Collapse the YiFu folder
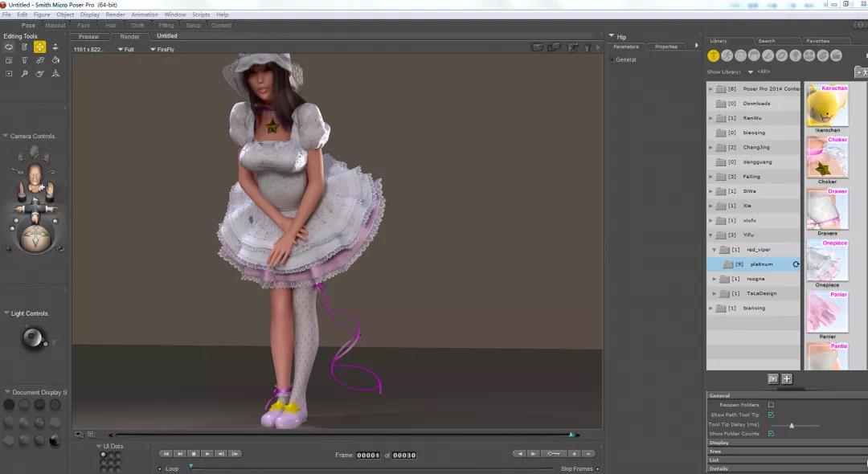Image resolution: width=868 pixels, height=474 pixels. coord(710,235)
